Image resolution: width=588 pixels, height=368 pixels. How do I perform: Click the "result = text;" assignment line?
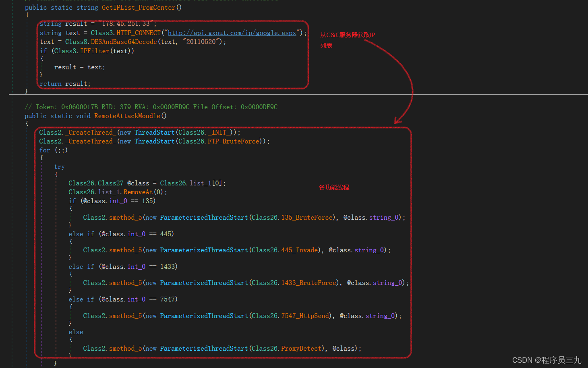coord(80,67)
